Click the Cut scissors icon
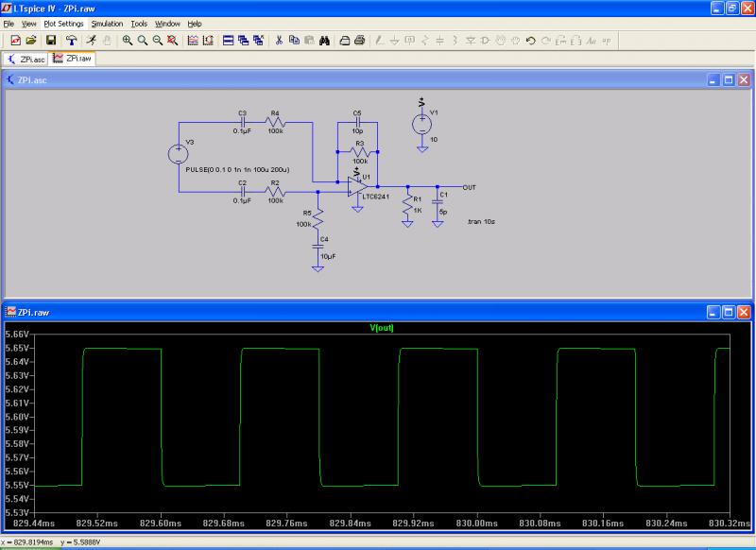 (279, 41)
